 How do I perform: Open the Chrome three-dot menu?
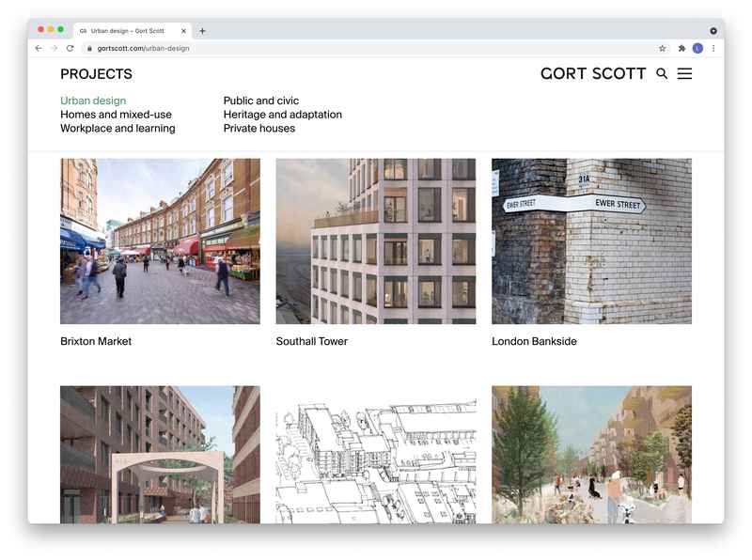tap(713, 49)
